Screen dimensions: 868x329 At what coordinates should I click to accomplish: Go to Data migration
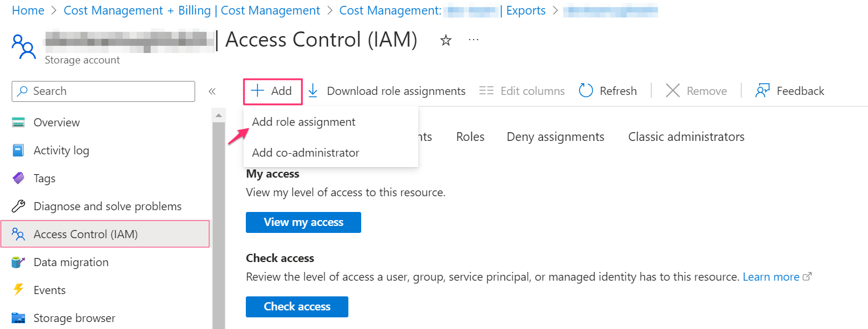tap(70, 262)
